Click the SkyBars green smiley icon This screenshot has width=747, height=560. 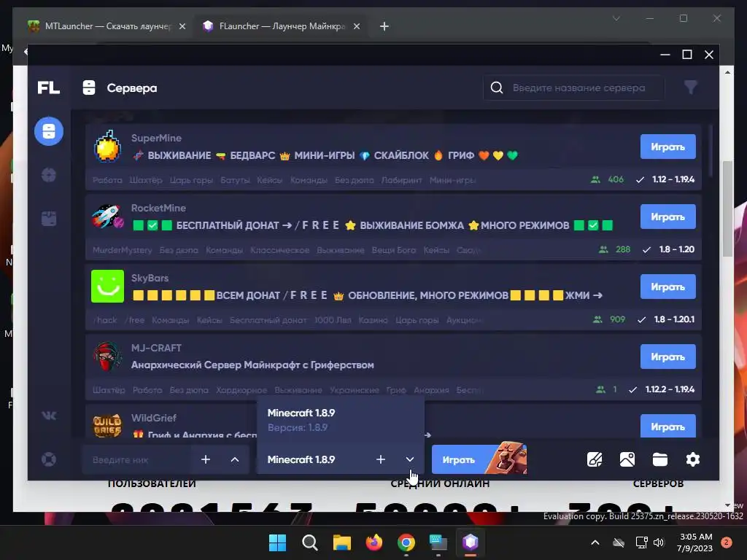pos(108,286)
